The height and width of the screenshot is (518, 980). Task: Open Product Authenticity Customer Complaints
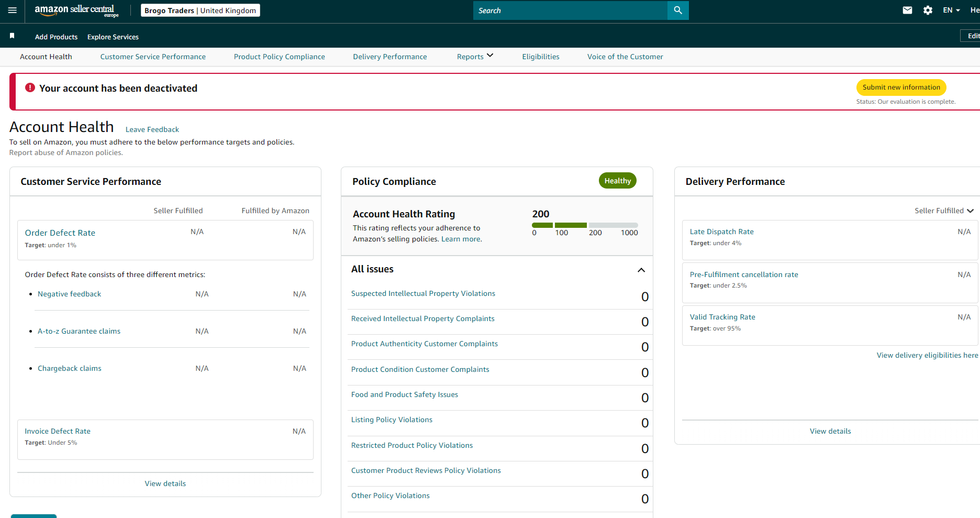425,344
